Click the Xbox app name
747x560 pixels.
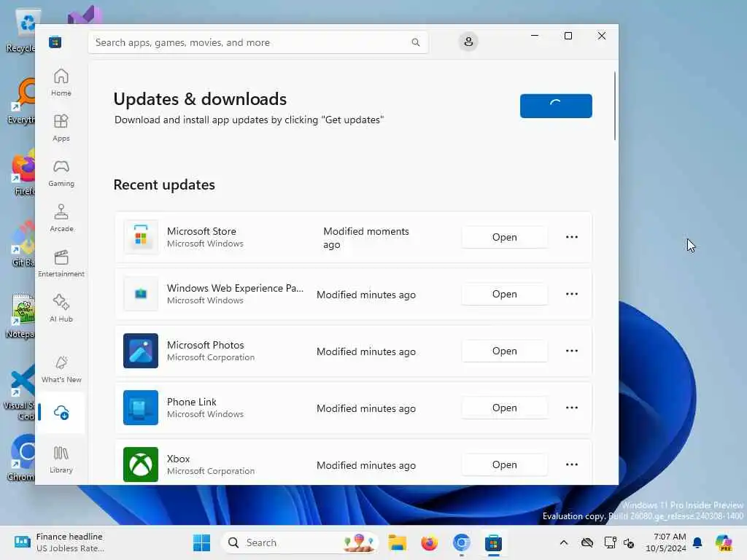click(178, 459)
